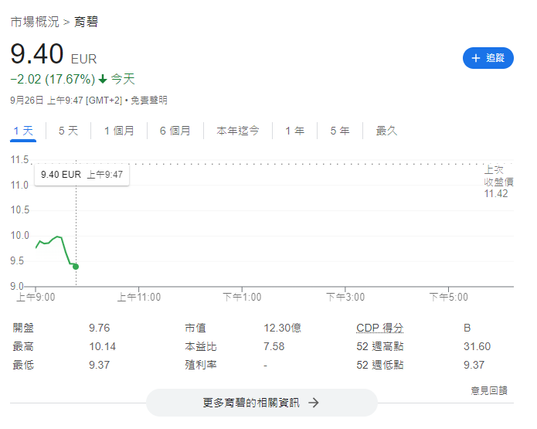Click the CDP 得分 label

(380, 328)
